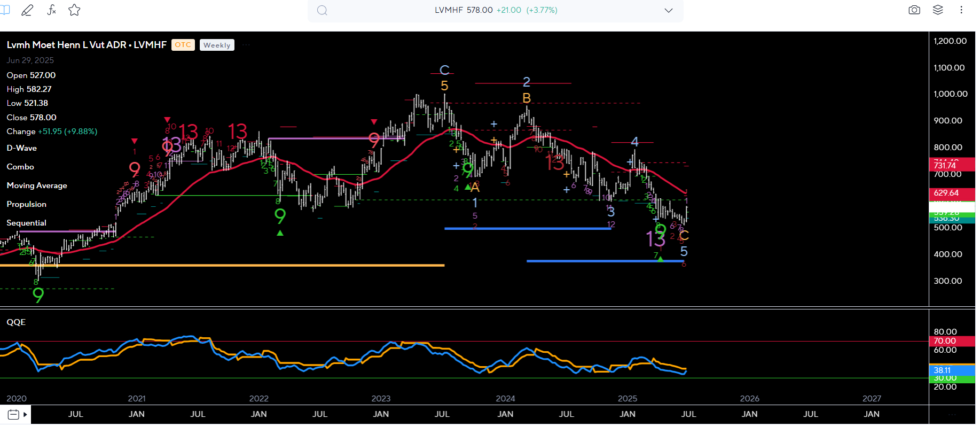
Task: Click the OTC exchange badge
Action: (x=183, y=45)
